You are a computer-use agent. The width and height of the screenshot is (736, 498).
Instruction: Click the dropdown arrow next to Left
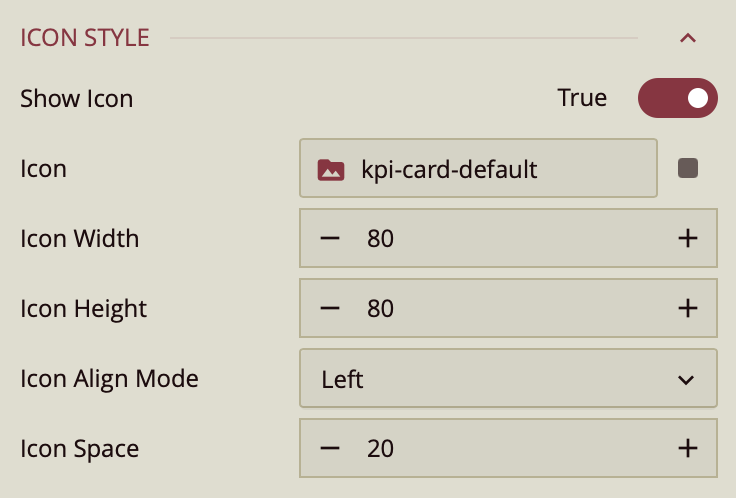click(686, 379)
